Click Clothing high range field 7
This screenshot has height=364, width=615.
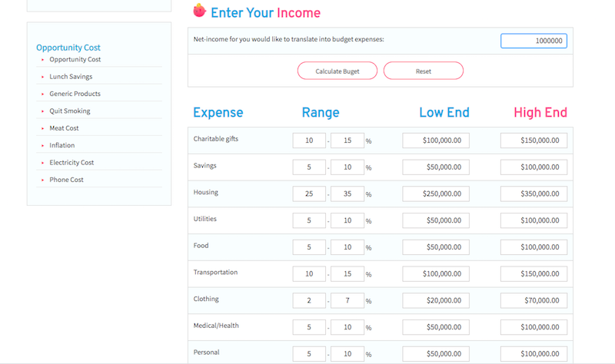pos(347,300)
